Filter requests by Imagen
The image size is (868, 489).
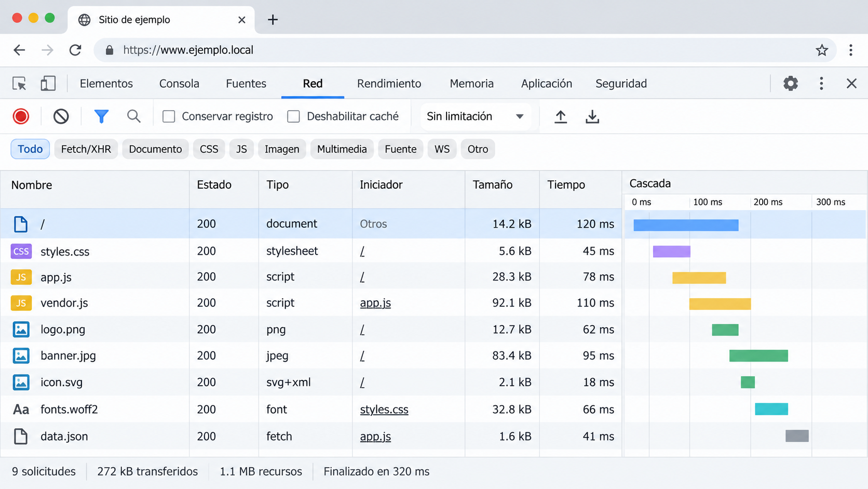(282, 149)
